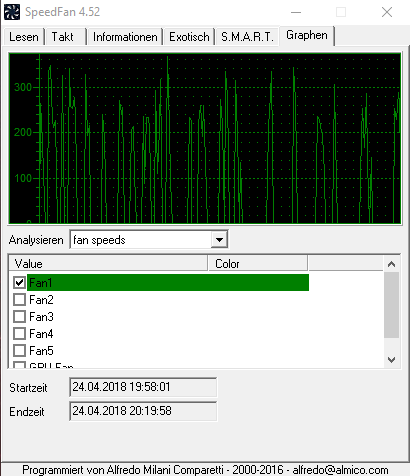Click the Startzeit field
This screenshot has height=476, width=410.
143,387
